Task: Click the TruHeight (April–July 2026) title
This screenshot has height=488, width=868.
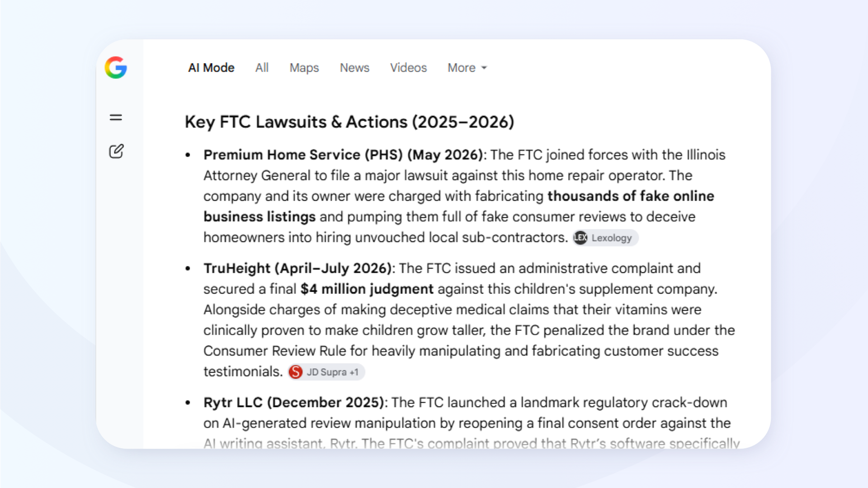Action: (x=297, y=268)
